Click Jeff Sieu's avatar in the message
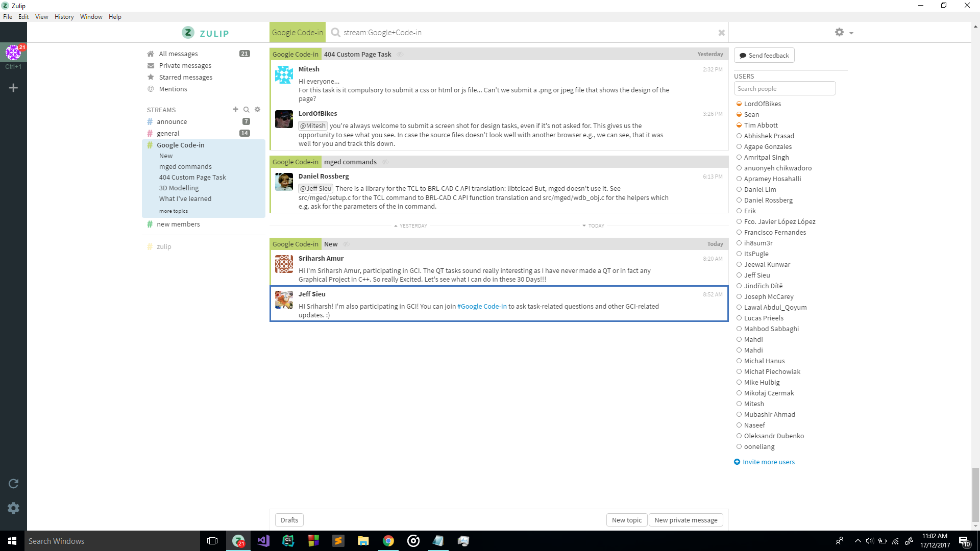Image resolution: width=980 pixels, height=551 pixels. point(284,299)
